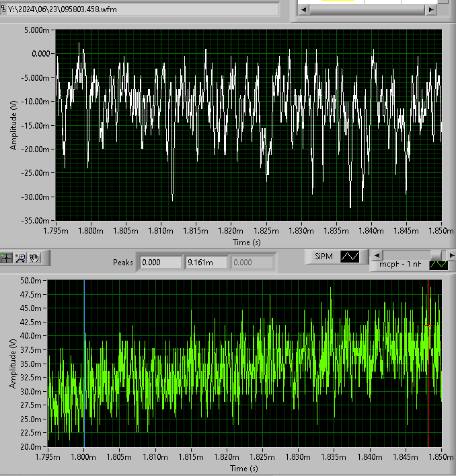Click the top scrollbar left arrow
Screen dimensions: 456x476
pos(303,10)
